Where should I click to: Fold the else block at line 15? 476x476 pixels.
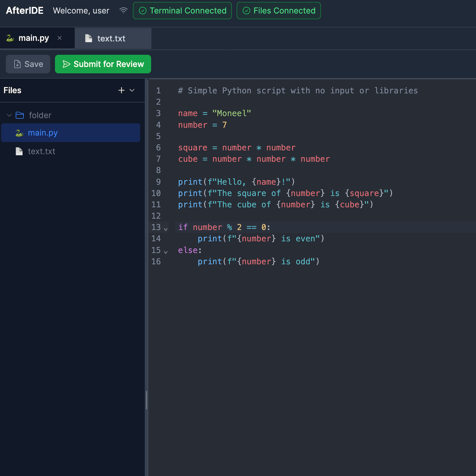(166, 252)
